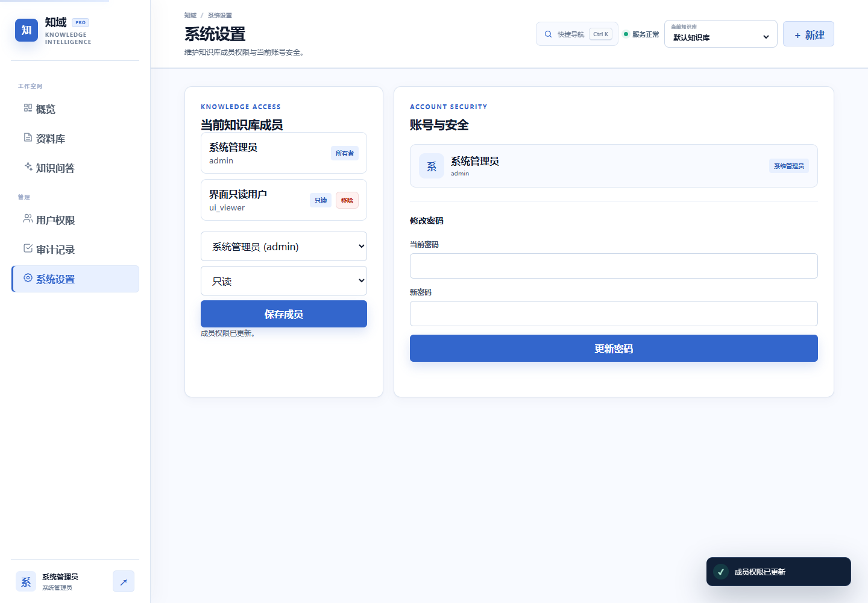Image resolution: width=868 pixels, height=603 pixels.
Task: Click the 系 avatar in account security card
Action: coord(432,166)
